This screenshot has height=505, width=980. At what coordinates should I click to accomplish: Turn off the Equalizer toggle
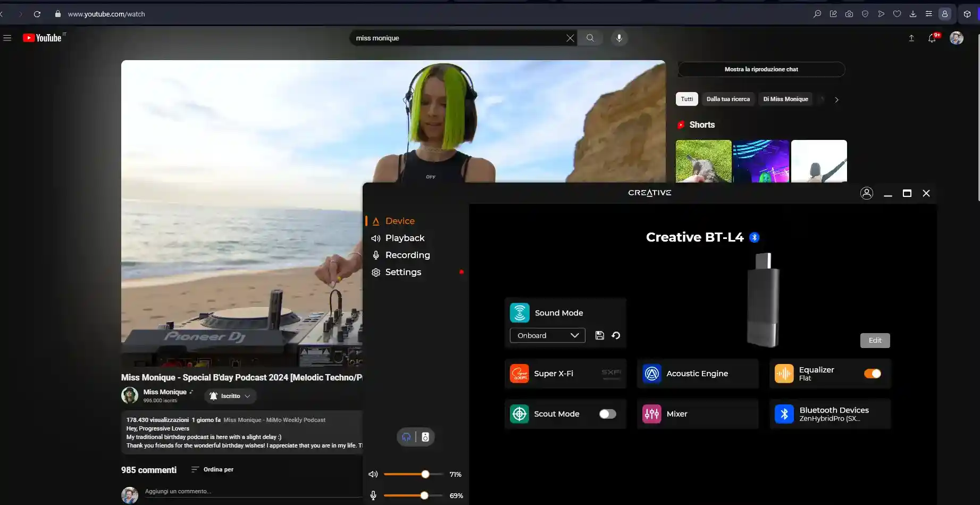[x=872, y=374]
